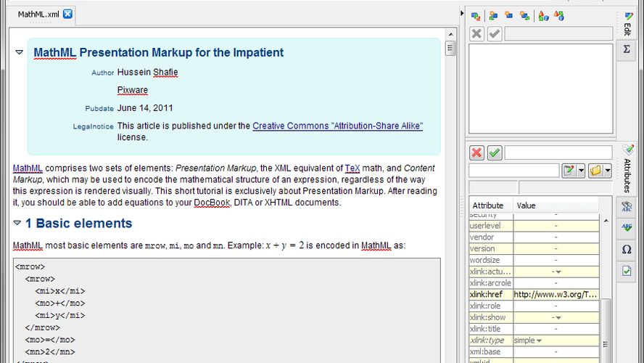Click the Attribute column header
The height and width of the screenshot is (363, 644).
pos(491,205)
